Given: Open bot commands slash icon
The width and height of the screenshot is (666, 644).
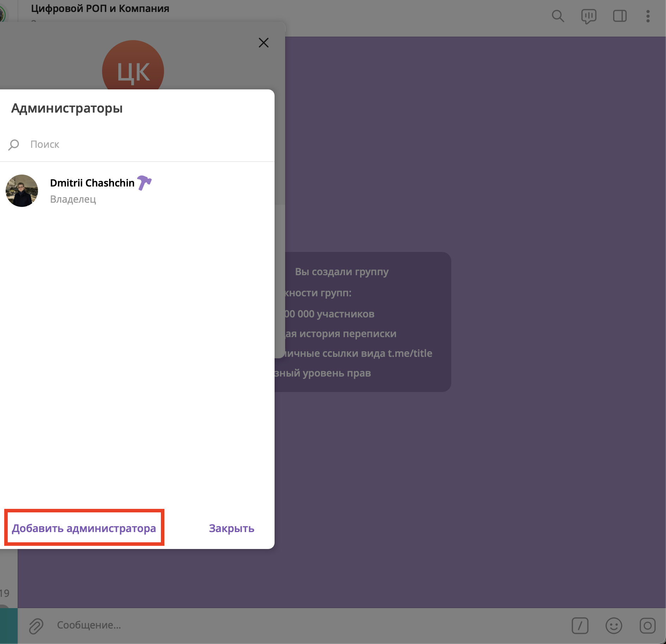Looking at the screenshot, I should point(580,626).
